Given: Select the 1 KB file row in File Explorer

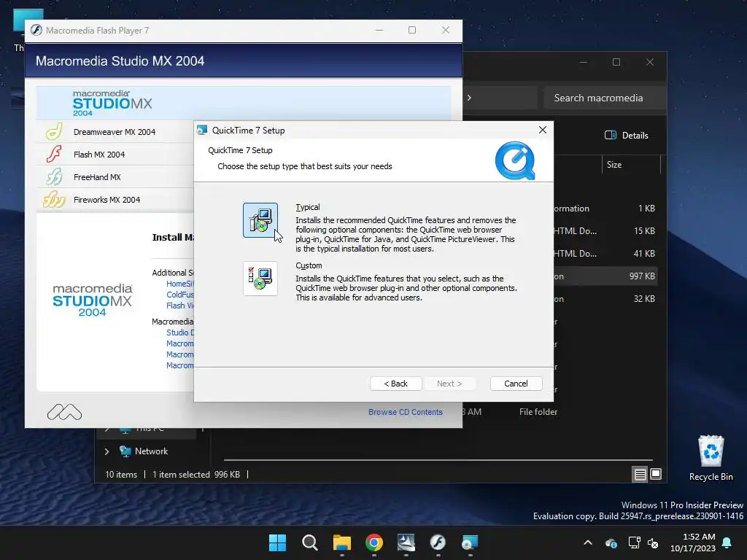Looking at the screenshot, I should (x=605, y=208).
